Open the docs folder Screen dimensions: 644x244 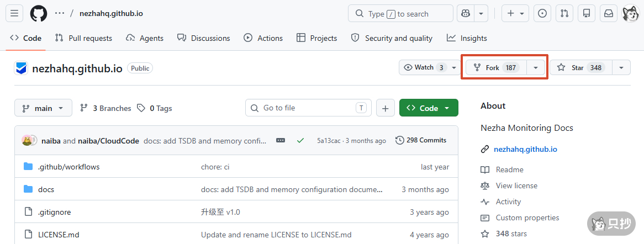pos(46,189)
